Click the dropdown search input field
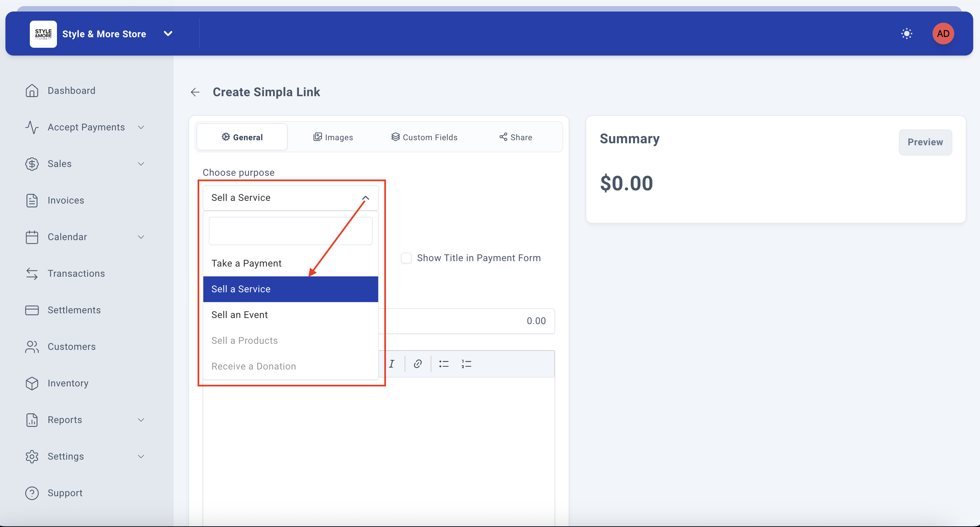Viewport: 980px width, 527px height. (x=290, y=231)
